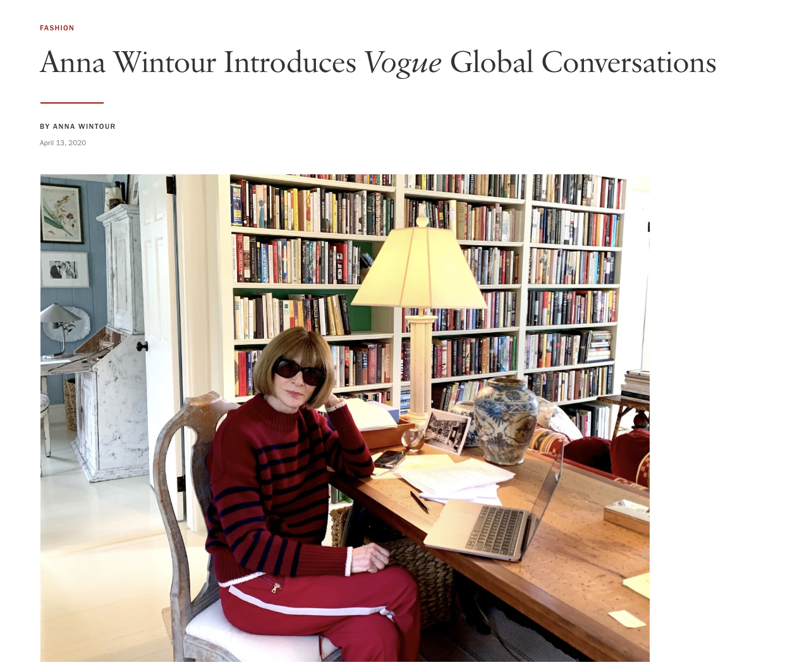Viewport: 790px width, 672px height.
Task: Open the FASHION category link
Action: (x=57, y=28)
